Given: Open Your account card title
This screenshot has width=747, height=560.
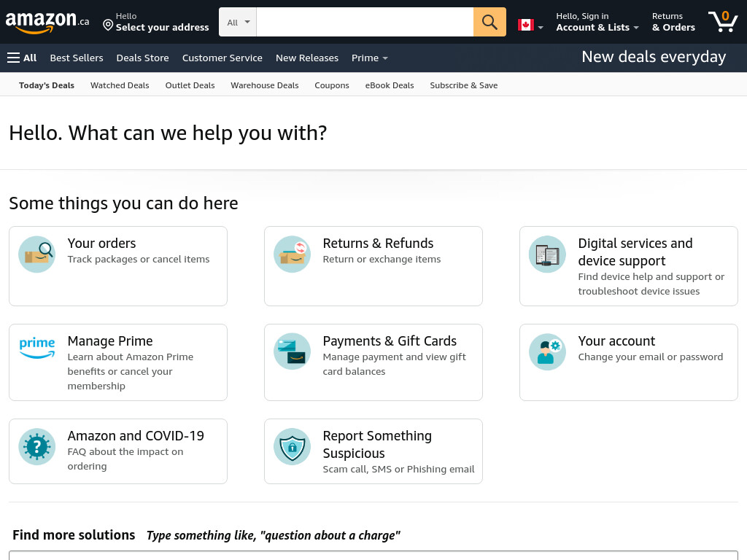Looking at the screenshot, I should (616, 341).
